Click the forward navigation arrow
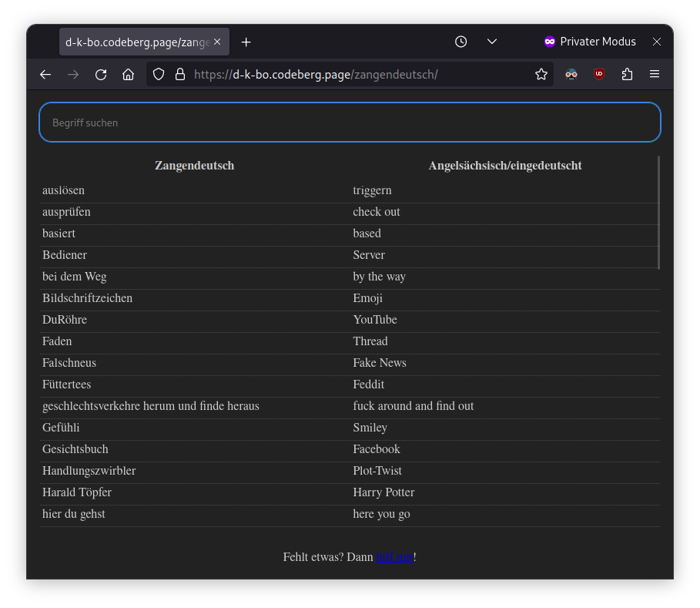 72,75
